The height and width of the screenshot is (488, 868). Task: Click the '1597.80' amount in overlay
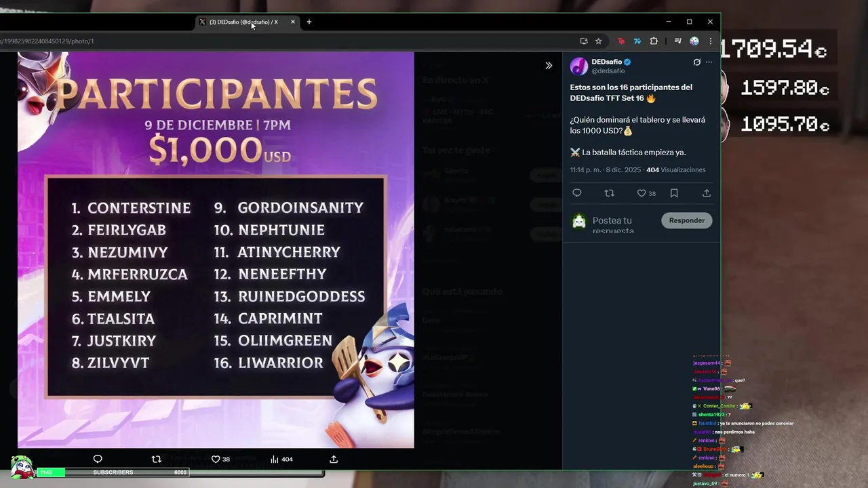785,88
